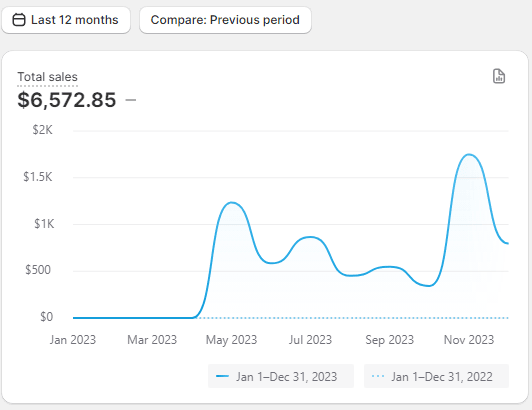Click the Jan 2023 axis label
Viewport: 532px width, 410px height.
pos(73,339)
